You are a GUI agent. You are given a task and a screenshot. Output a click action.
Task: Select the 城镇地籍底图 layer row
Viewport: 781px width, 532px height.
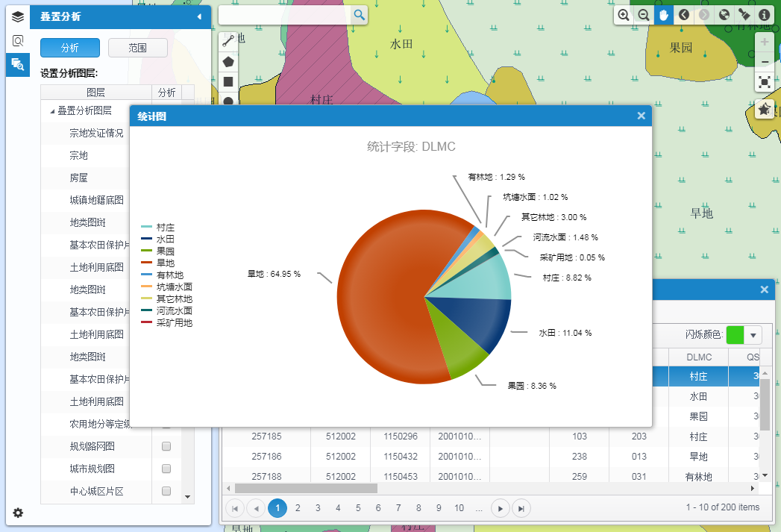[x=96, y=200]
